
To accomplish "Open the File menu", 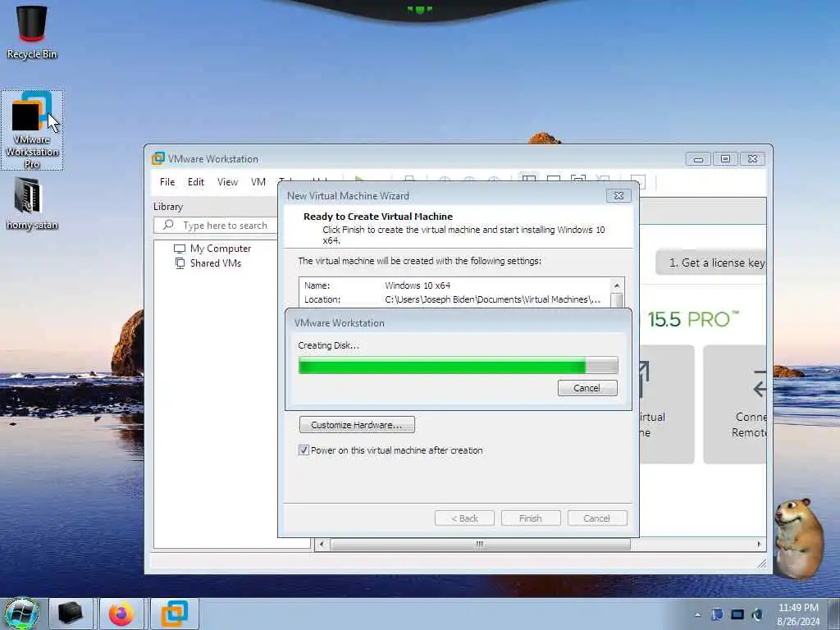I will click(167, 182).
